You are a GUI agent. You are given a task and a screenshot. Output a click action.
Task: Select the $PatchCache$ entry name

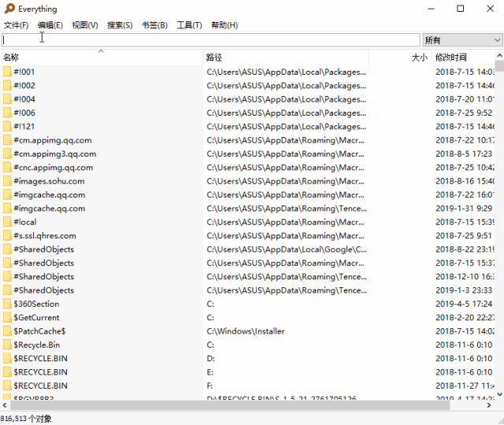(x=39, y=331)
